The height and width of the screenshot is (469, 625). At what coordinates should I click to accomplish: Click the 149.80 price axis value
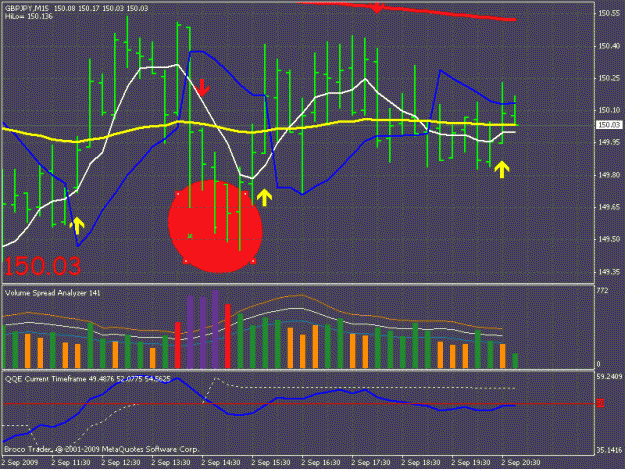click(x=609, y=175)
